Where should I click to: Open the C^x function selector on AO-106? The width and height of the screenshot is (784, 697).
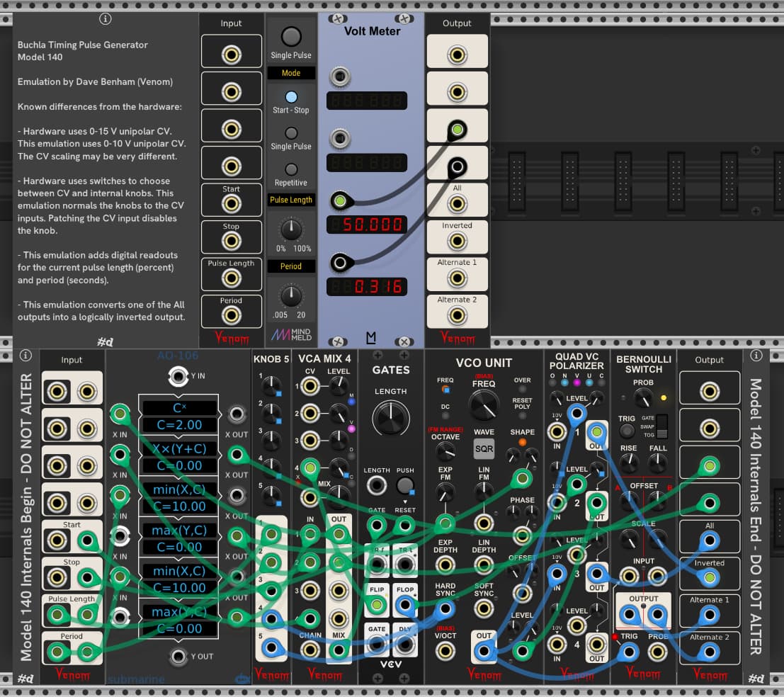(x=179, y=409)
